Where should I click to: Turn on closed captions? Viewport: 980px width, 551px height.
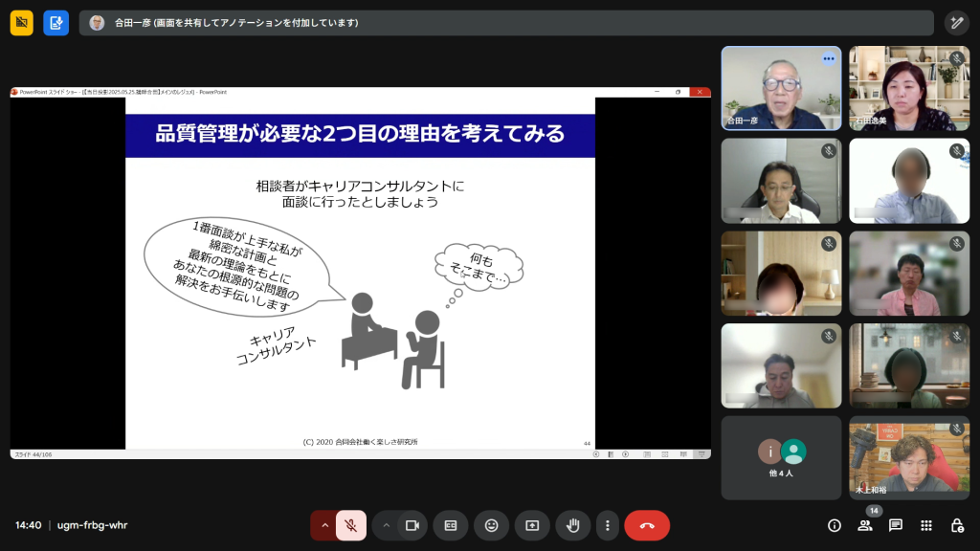pyautogui.click(x=451, y=525)
